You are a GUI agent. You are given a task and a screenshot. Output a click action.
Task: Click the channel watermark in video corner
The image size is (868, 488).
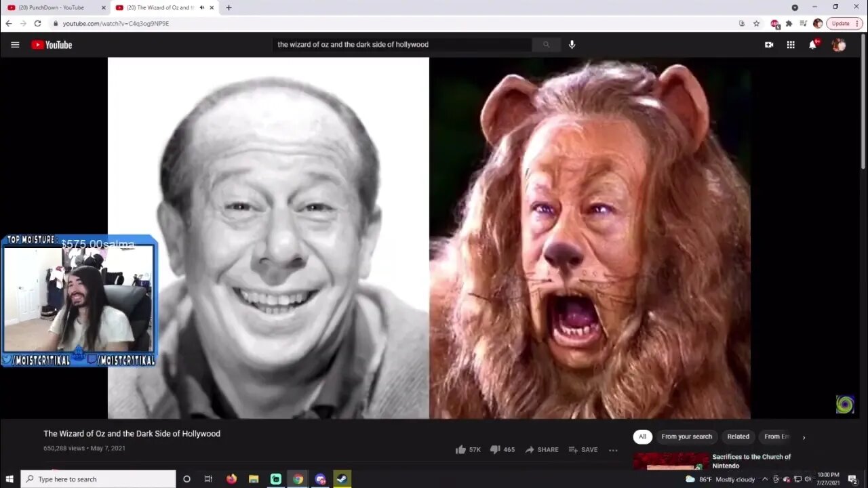[x=845, y=405]
